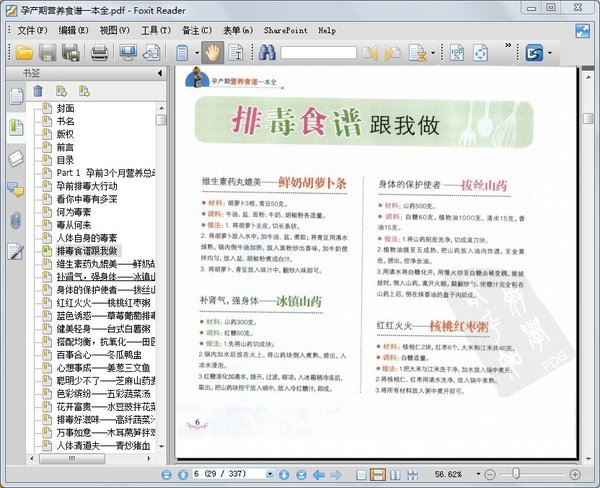The width and height of the screenshot is (600, 488).
Task: Delete bookmark with the trash icon
Action: 38,91
